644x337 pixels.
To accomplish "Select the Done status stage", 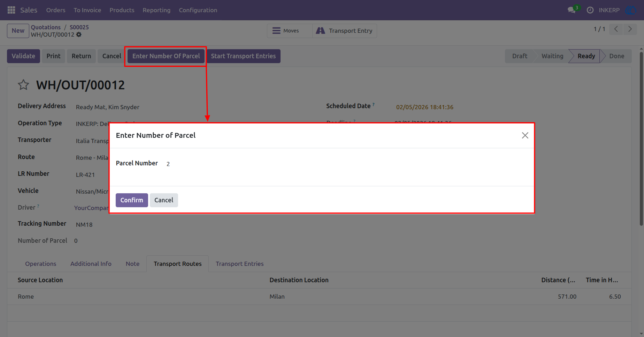I will click(616, 56).
